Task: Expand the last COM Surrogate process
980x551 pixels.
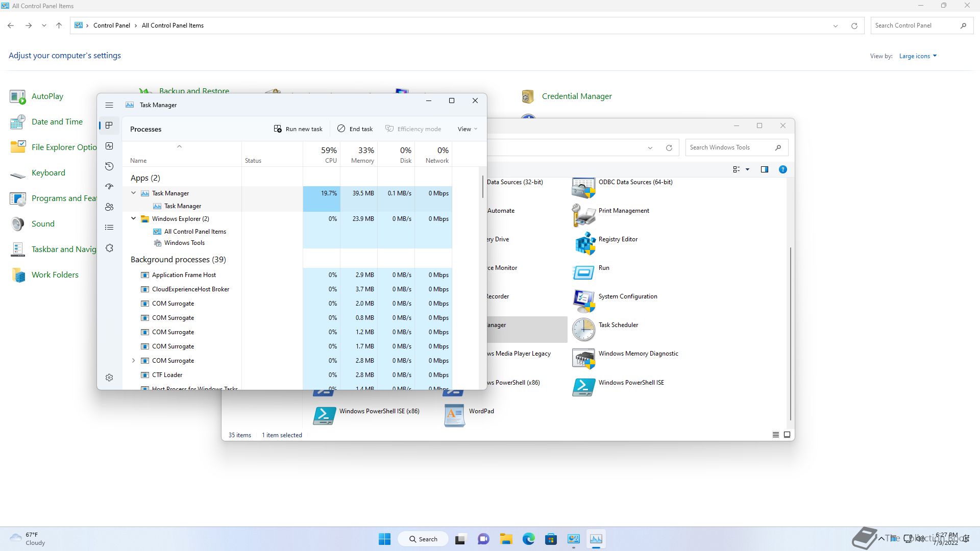Action: [134, 360]
